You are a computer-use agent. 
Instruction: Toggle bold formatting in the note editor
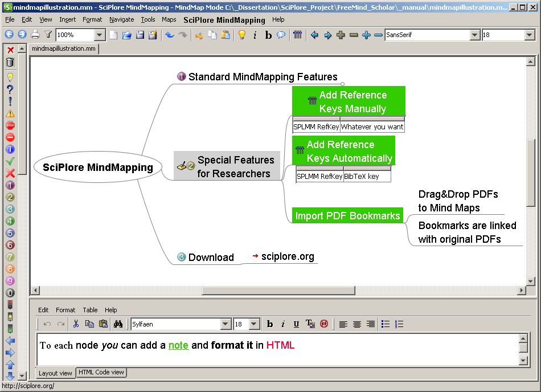[270, 324]
